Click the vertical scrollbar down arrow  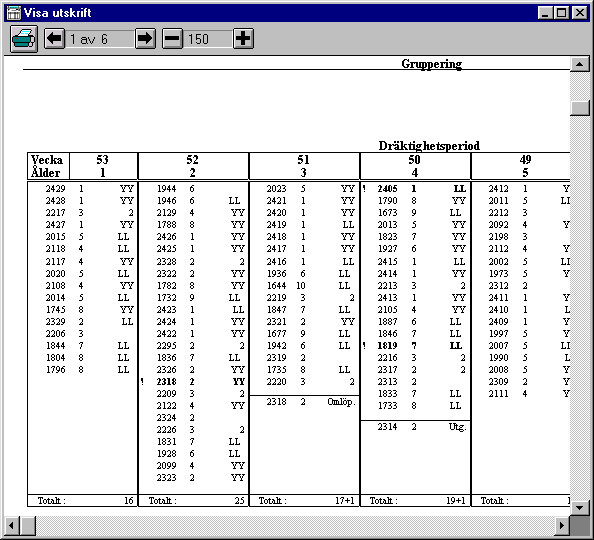580,507
